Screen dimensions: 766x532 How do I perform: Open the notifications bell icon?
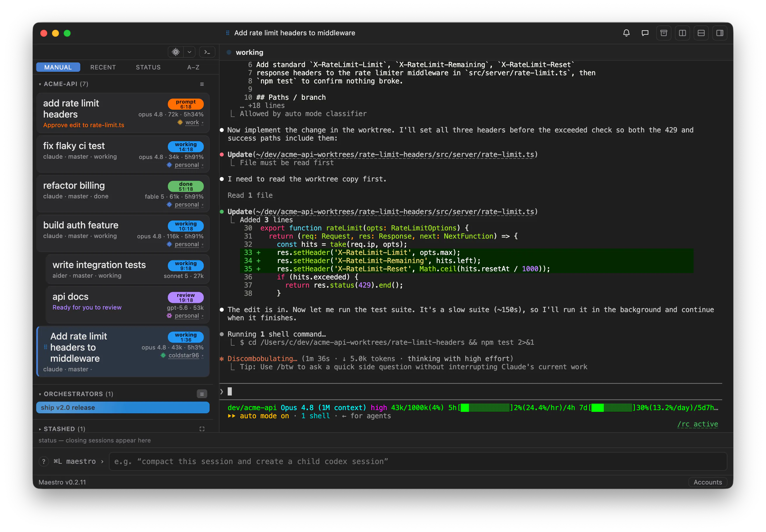pos(626,33)
